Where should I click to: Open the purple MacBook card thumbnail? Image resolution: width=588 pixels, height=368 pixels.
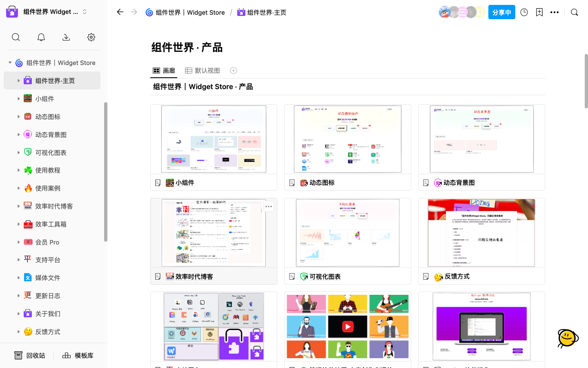481,326
